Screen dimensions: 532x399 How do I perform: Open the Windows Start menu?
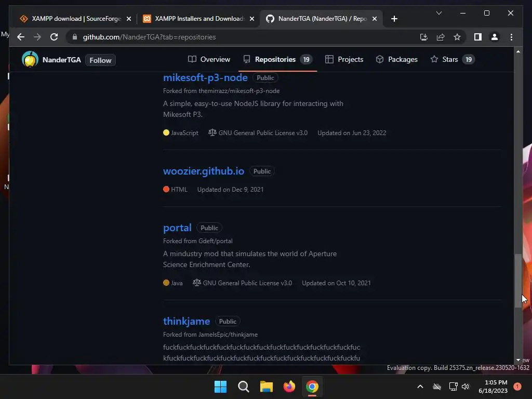tap(220, 387)
